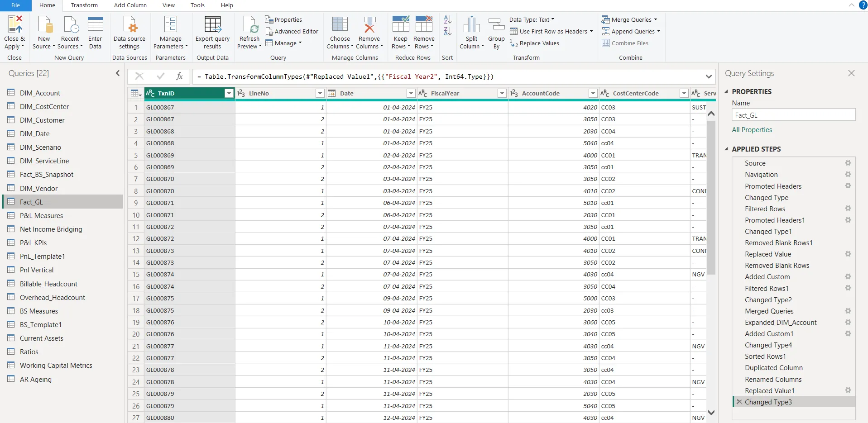Screen dimensions: 868x423
Task: Click the Close & Apply icon
Action: (x=14, y=24)
